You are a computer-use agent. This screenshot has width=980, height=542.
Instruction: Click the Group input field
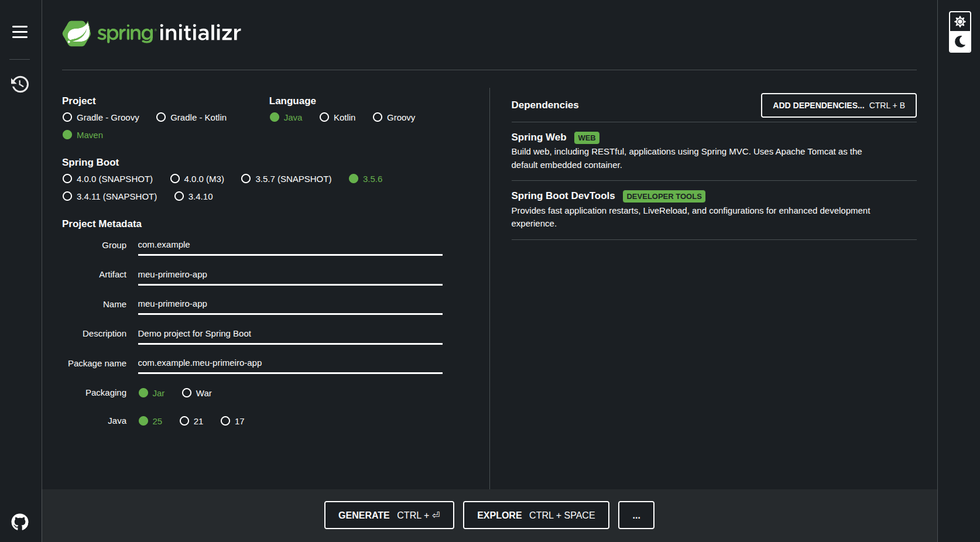[x=290, y=245]
